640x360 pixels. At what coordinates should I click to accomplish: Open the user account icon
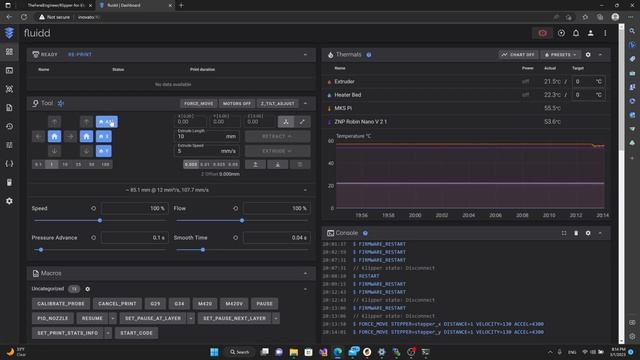point(590,33)
